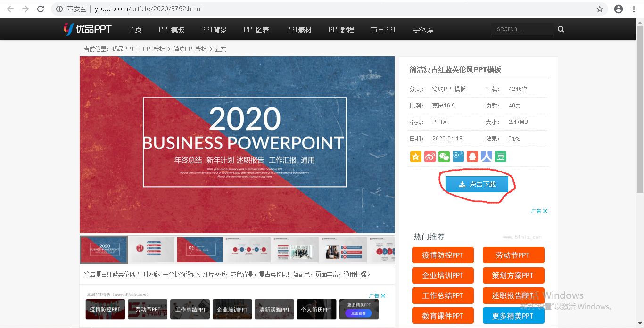Select the sixth slide thumbnail
The width and height of the screenshot is (644, 328).
344,250
